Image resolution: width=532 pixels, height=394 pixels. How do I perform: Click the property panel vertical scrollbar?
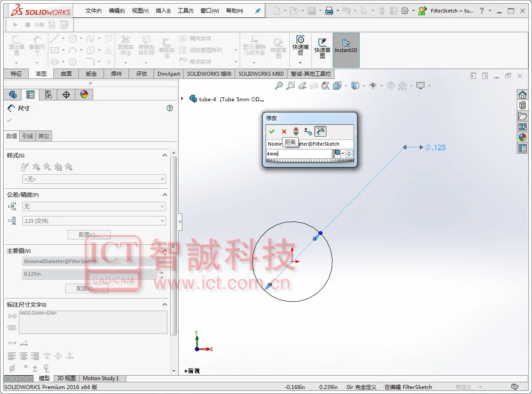pos(174,245)
